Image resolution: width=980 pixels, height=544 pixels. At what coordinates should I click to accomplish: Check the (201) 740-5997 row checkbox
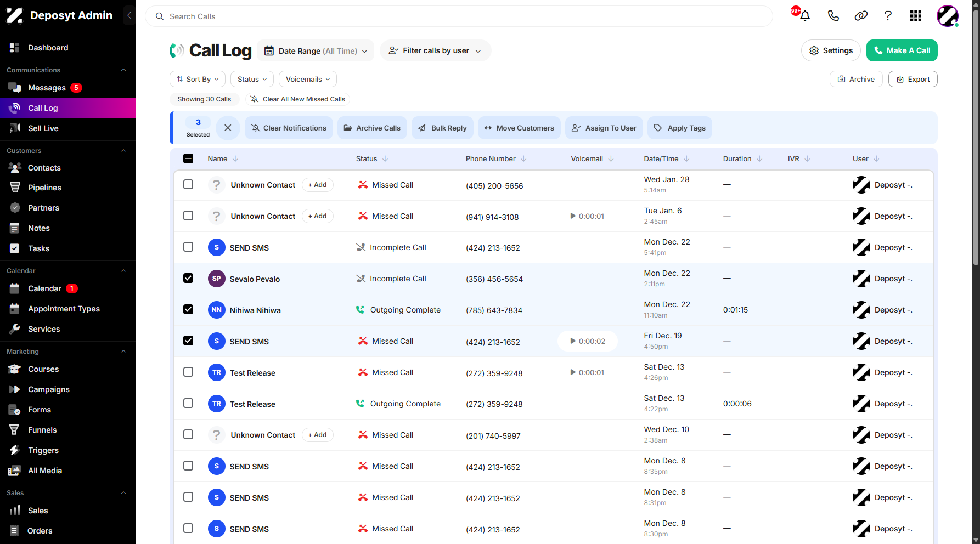(188, 434)
